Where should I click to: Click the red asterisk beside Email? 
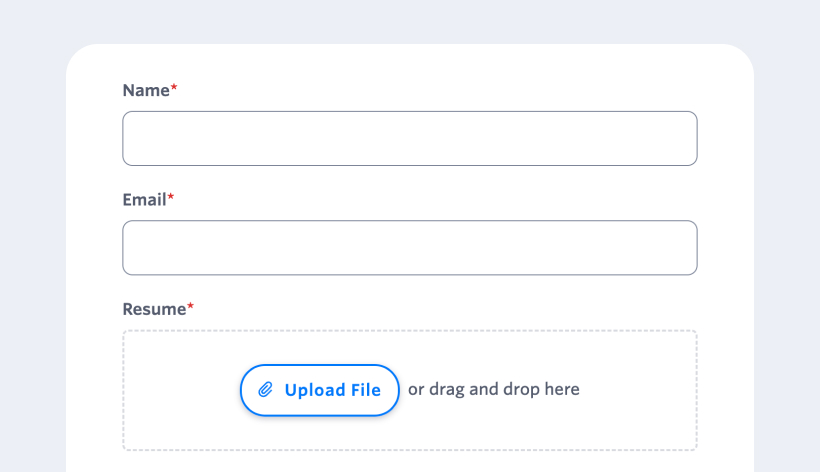click(x=171, y=199)
